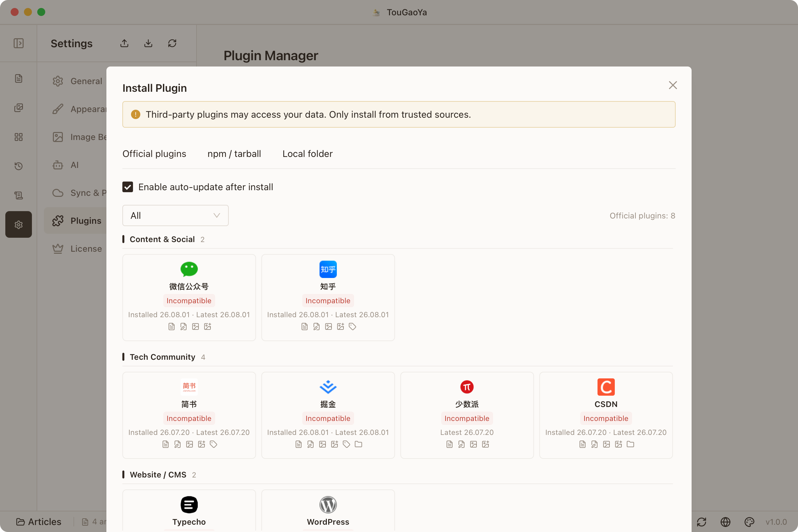Select the 简书 plugin logo
Screen dimensions: 798x532
pyautogui.click(x=189, y=387)
